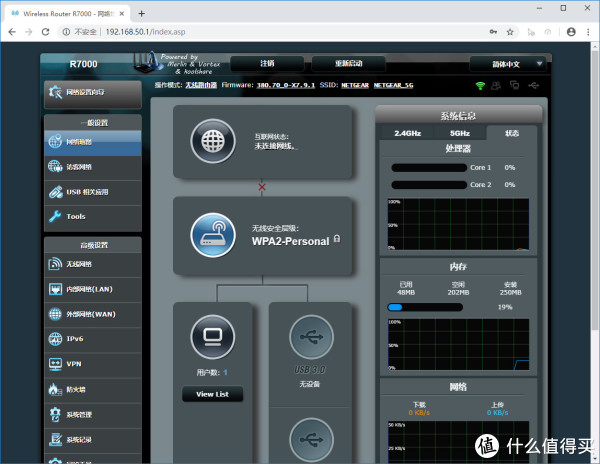Click the USB 3.0 port icon
This screenshot has width=600, height=464.
(311, 337)
